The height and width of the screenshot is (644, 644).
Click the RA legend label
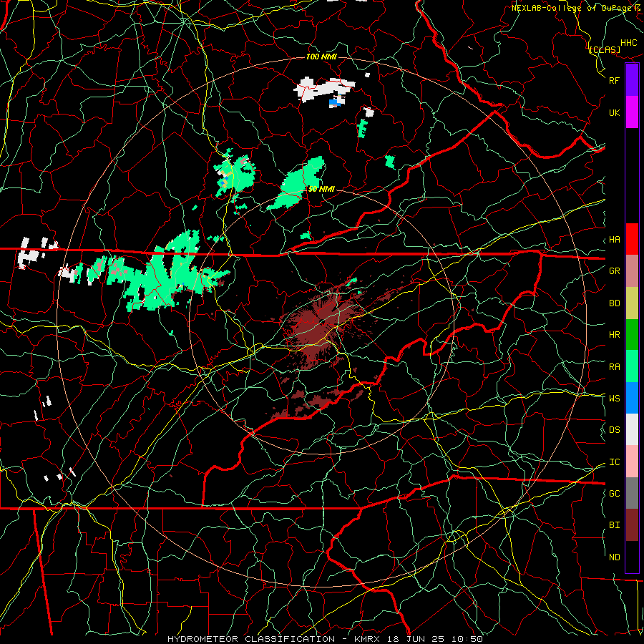tap(614, 367)
